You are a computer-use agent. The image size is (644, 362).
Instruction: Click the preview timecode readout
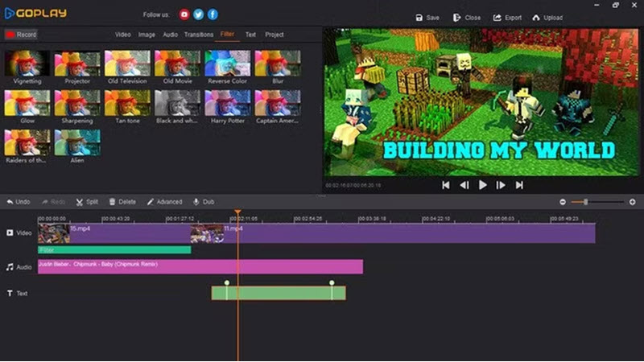pos(353,186)
